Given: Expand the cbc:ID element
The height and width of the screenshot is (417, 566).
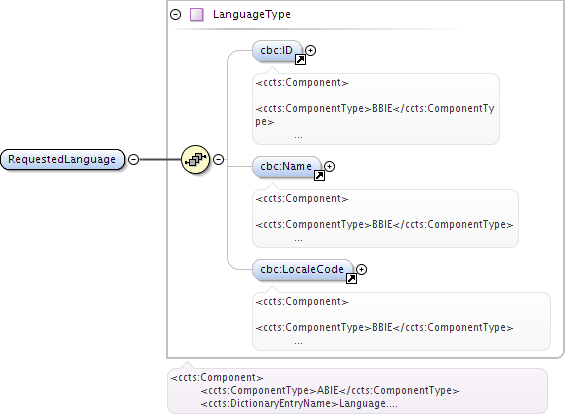Looking at the screenshot, I should pyautogui.click(x=310, y=50).
